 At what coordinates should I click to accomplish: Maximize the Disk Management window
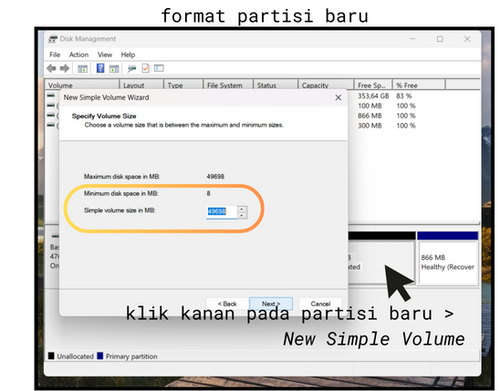(440, 39)
